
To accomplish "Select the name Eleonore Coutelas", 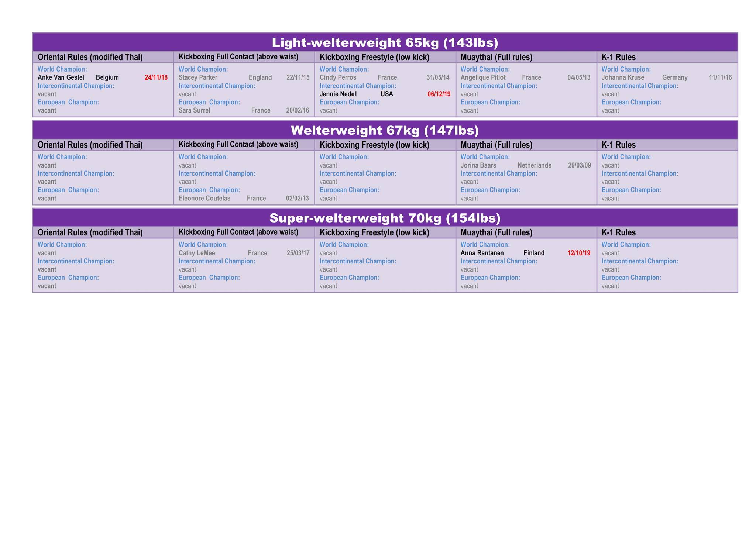I will (205, 198).
